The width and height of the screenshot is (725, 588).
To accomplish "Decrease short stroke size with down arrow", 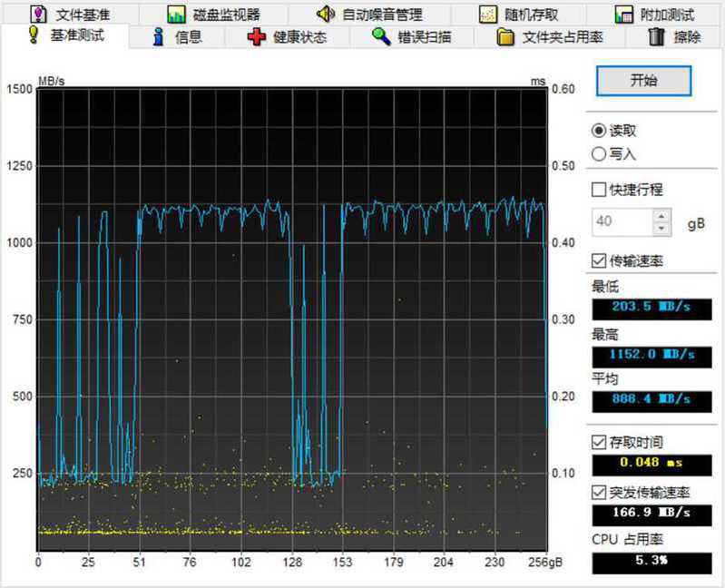I will (661, 229).
